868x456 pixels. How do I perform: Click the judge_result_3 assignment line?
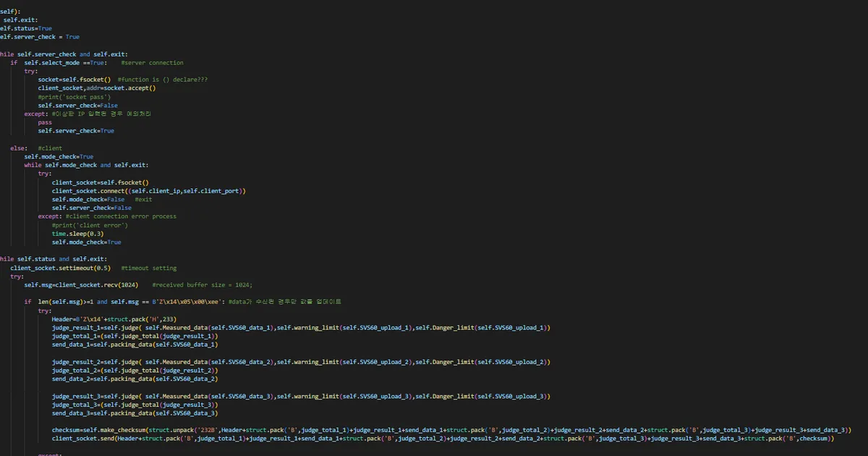point(300,397)
